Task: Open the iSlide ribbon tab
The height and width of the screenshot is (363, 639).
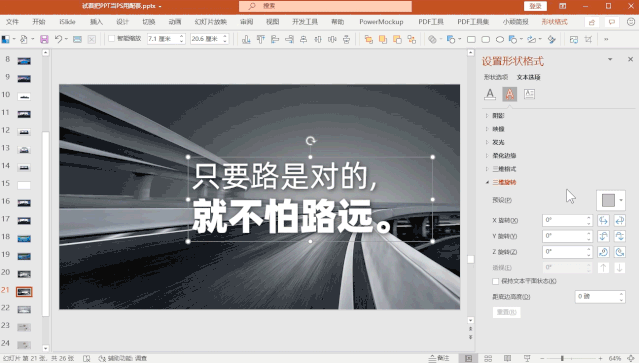Action: click(x=67, y=22)
